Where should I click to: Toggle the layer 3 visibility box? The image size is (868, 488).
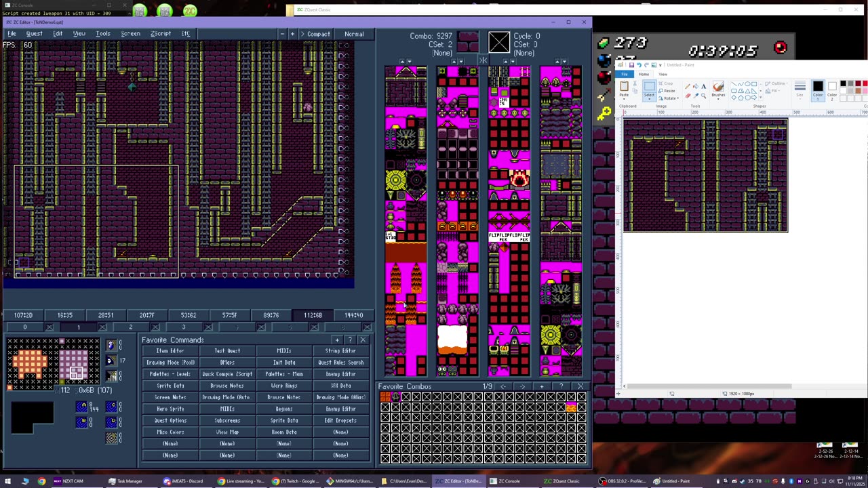208,327
